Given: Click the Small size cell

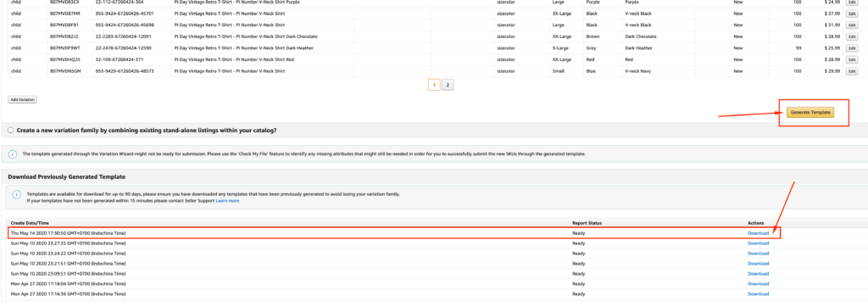Looking at the screenshot, I should point(558,71).
